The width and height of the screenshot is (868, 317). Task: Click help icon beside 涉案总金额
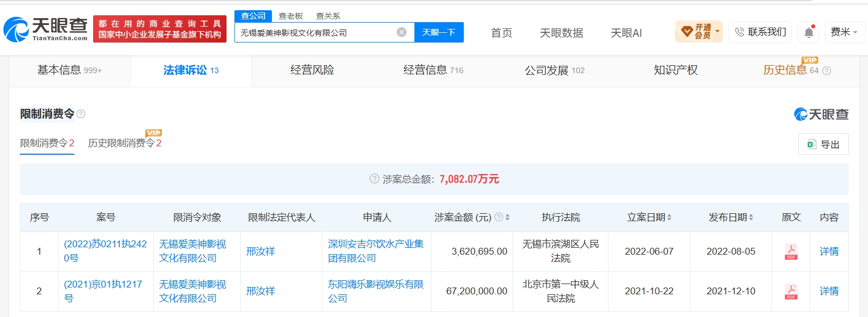(x=374, y=179)
